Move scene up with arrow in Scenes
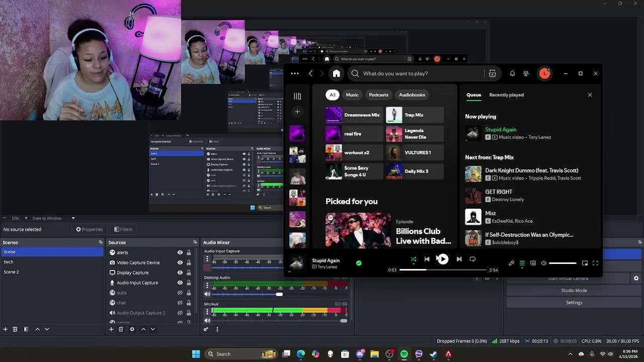The image size is (644, 362). 37,329
